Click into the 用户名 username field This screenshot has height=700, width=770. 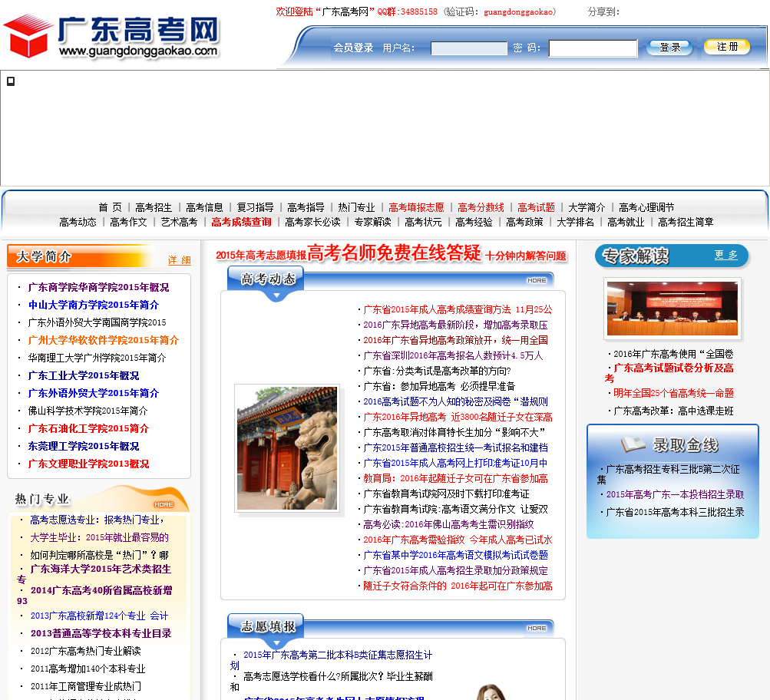[469, 48]
